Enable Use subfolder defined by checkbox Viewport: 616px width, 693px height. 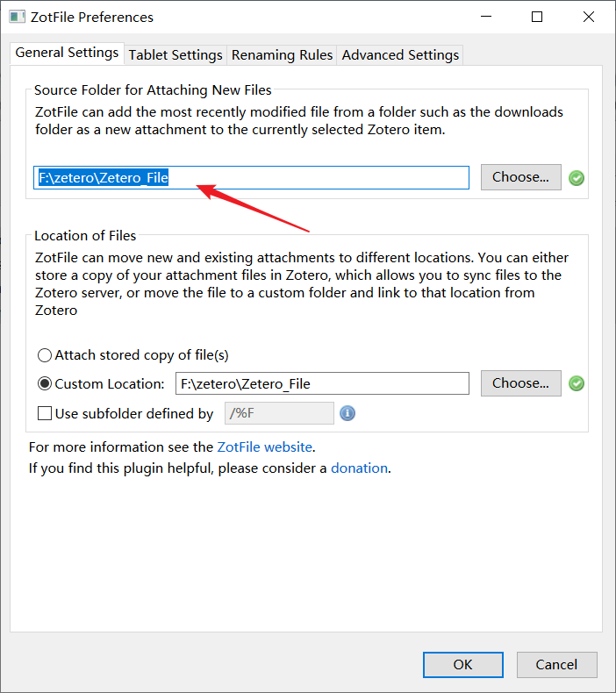(45, 413)
